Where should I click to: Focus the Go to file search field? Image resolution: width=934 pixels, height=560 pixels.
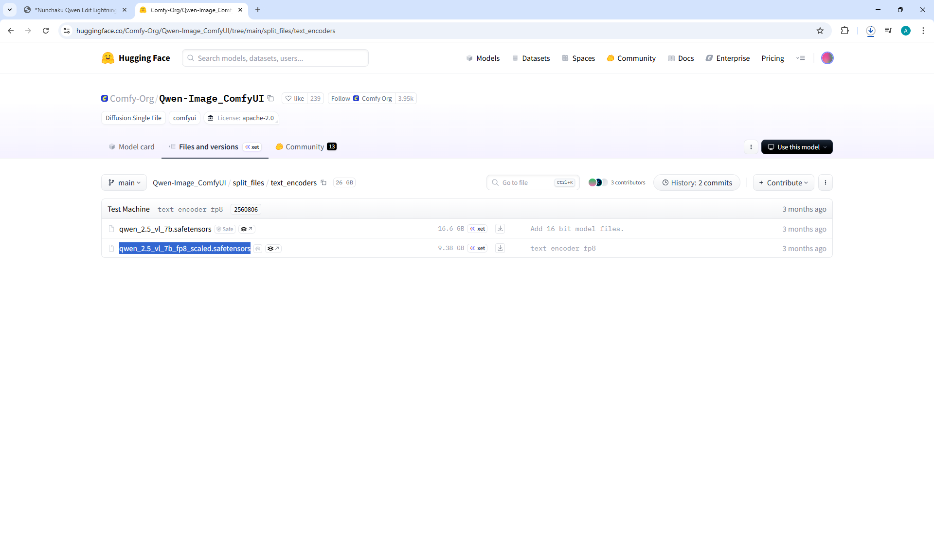(526, 183)
